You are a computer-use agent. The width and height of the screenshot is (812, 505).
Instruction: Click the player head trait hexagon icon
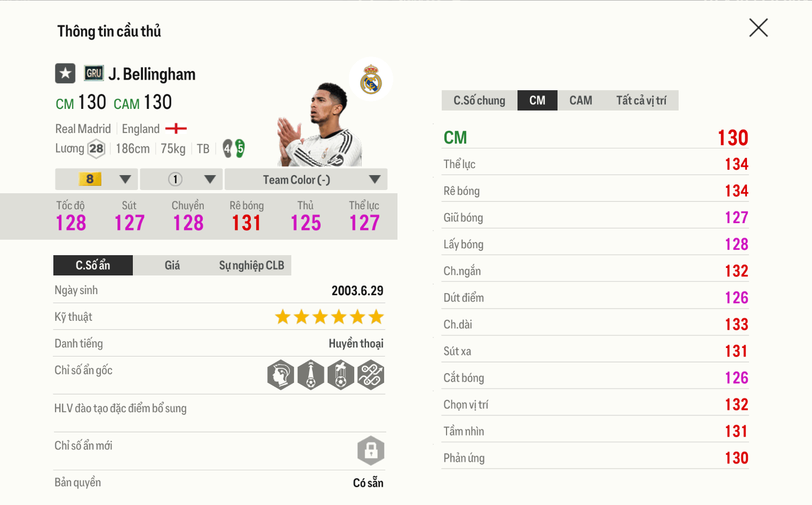(x=281, y=375)
